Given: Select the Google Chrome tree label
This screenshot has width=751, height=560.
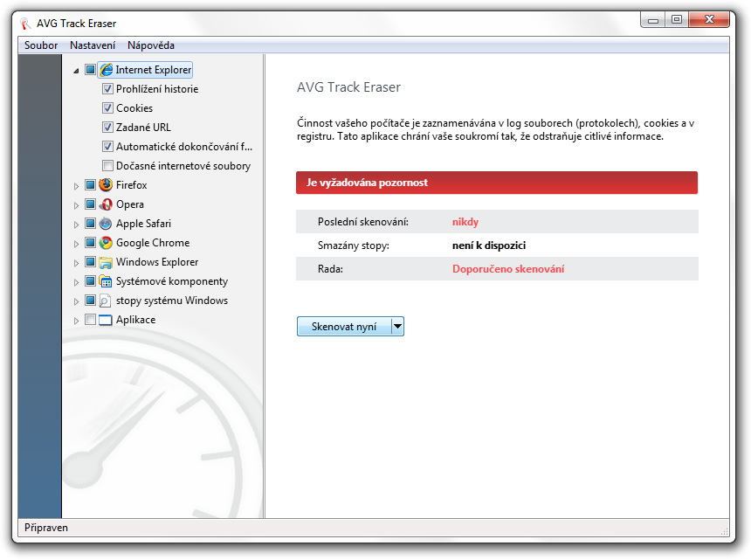Looking at the screenshot, I should (x=153, y=243).
